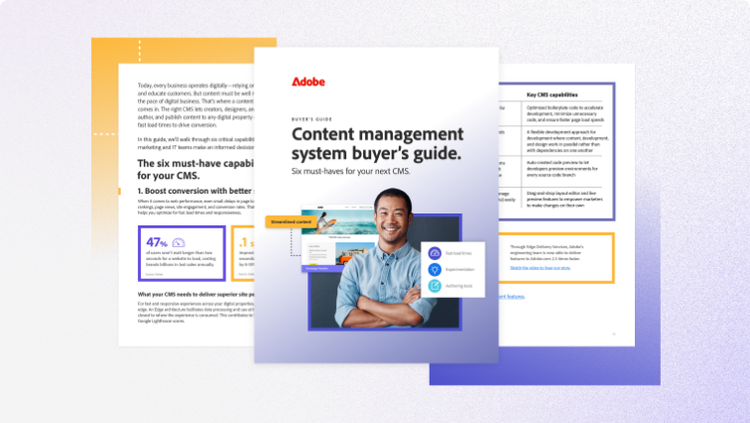Select the smiling man photo on cover

click(x=385, y=260)
